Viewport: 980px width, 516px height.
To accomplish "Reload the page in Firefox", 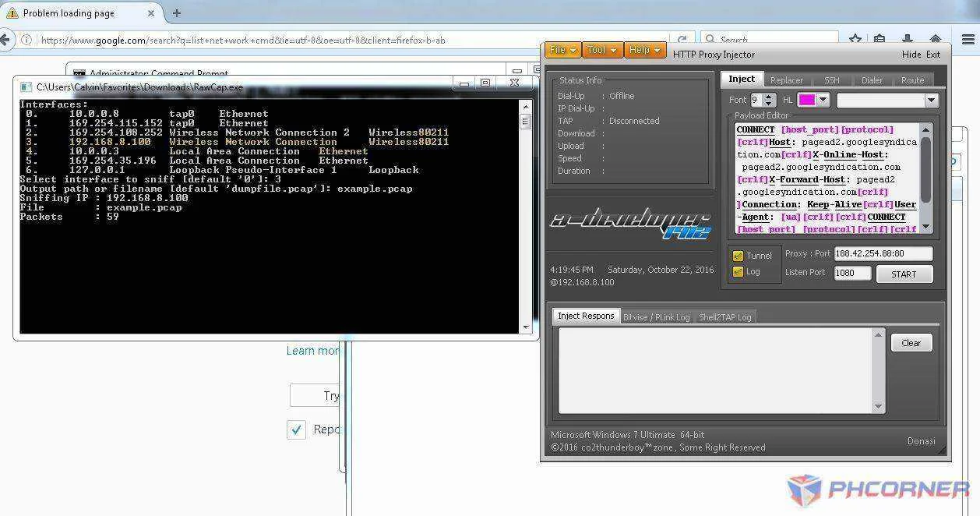I will (x=682, y=40).
